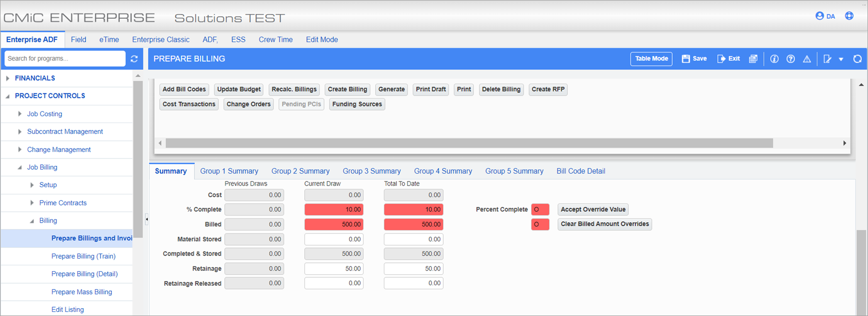
Task: Click the Delete Billing button
Action: [x=501, y=90]
